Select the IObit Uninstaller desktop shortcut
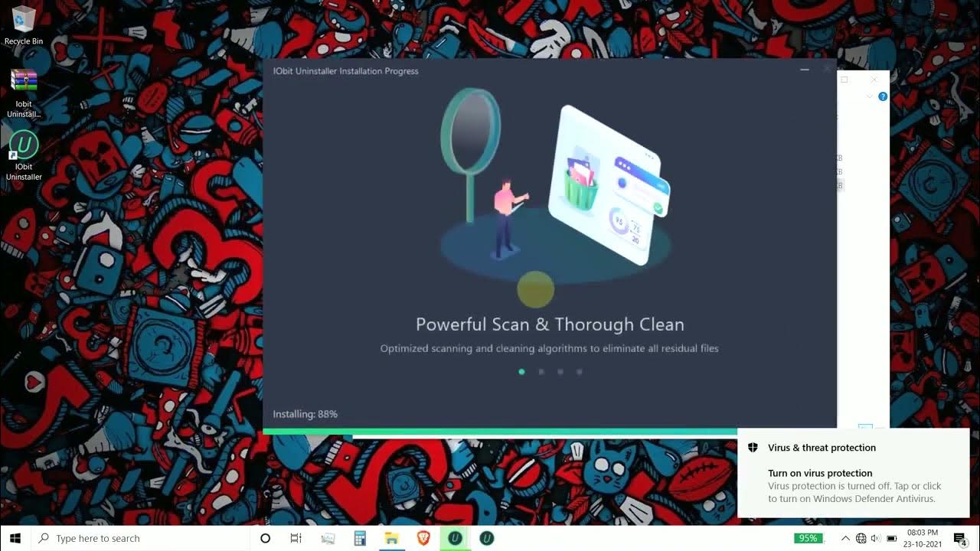 click(24, 155)
